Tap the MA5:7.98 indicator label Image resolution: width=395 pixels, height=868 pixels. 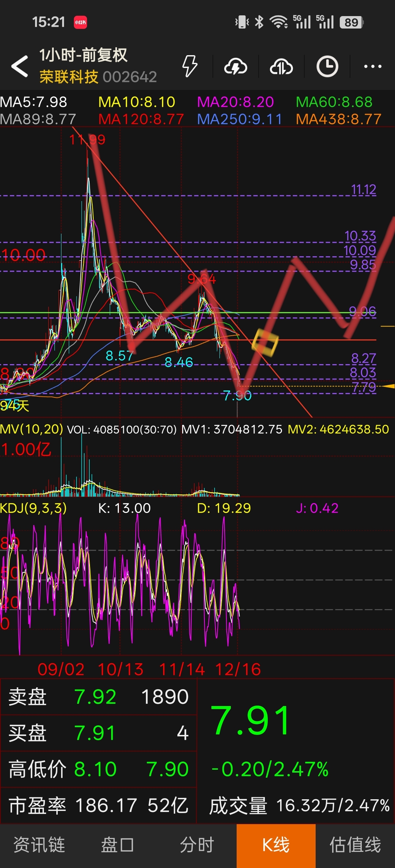pos(34,102)
